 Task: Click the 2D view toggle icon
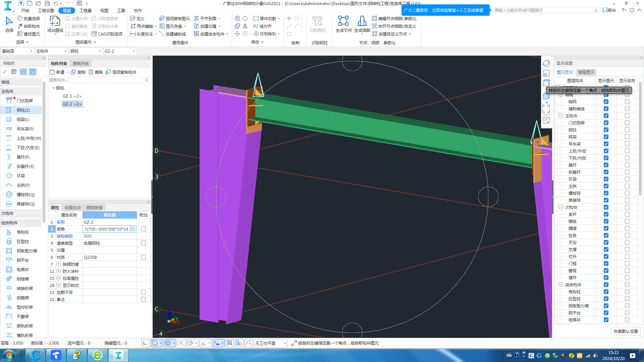(546, 73)
